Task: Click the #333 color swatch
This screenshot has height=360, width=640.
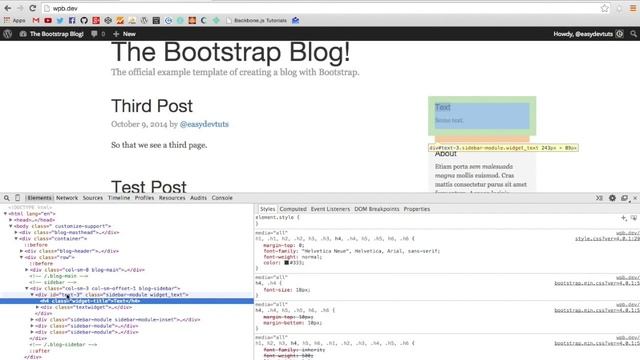Action: 287,263
